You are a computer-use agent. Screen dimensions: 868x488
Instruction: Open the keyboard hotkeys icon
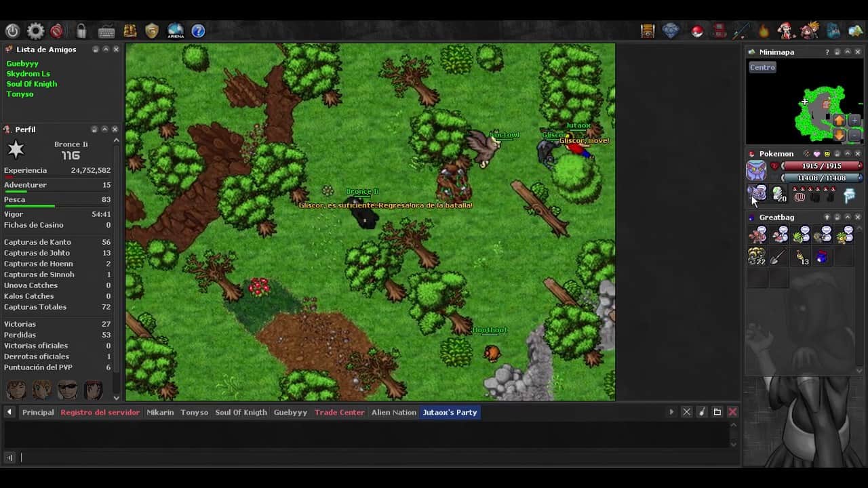click(x=106, y=31)
